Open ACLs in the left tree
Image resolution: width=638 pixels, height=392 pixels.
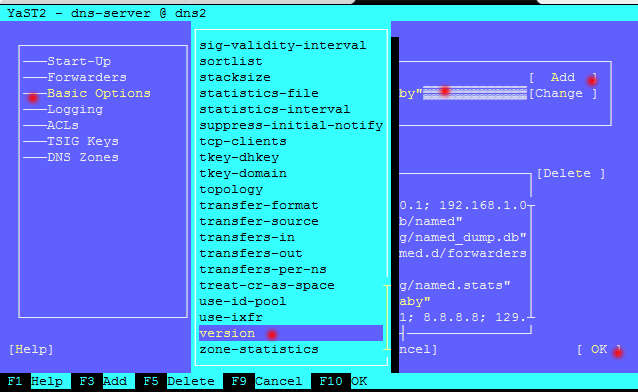63,125
